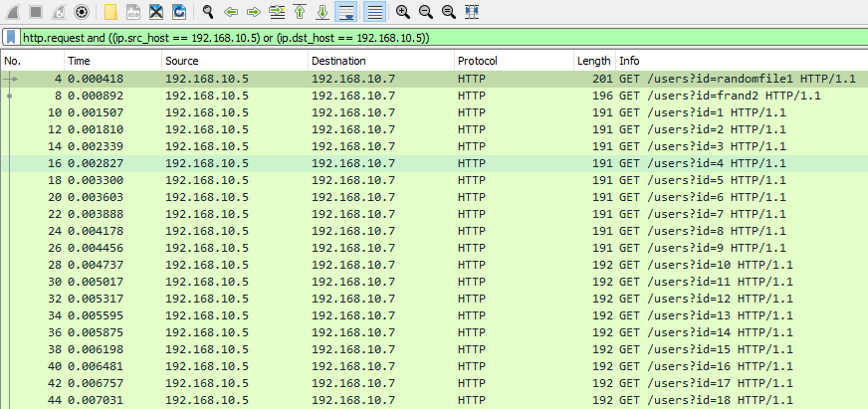Click the open capture file icon
The height and width of the screenshot is (409, 868).
(x=110, y=12)
